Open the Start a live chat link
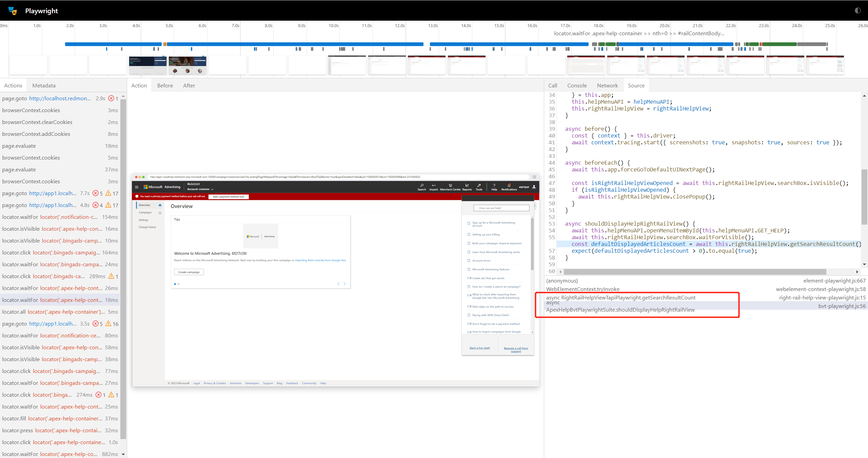The height and width of the screenshot is (458, 868). [x=479, y=348]
